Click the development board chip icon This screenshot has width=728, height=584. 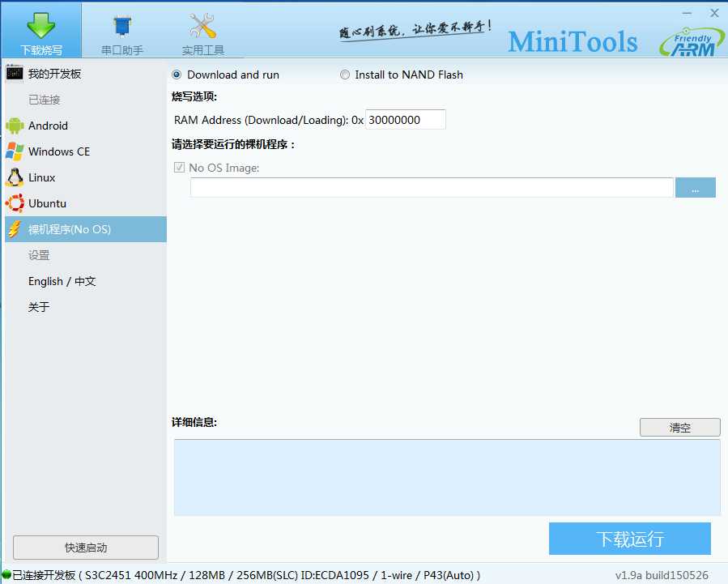(x=15, y=73)
